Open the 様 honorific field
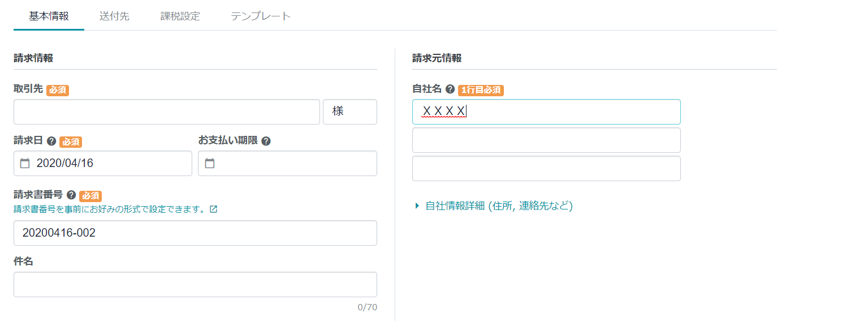868x321 pixels. coord(349,112)
